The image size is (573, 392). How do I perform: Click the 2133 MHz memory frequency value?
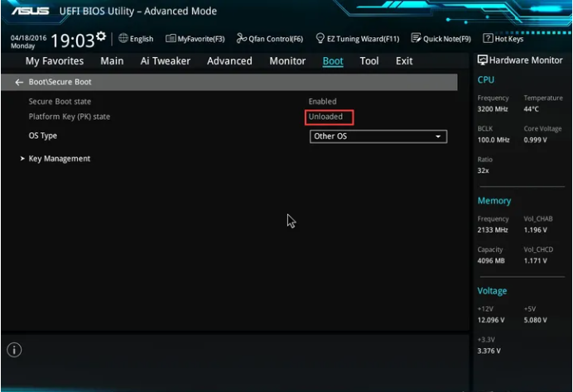(x=493, y=230)
